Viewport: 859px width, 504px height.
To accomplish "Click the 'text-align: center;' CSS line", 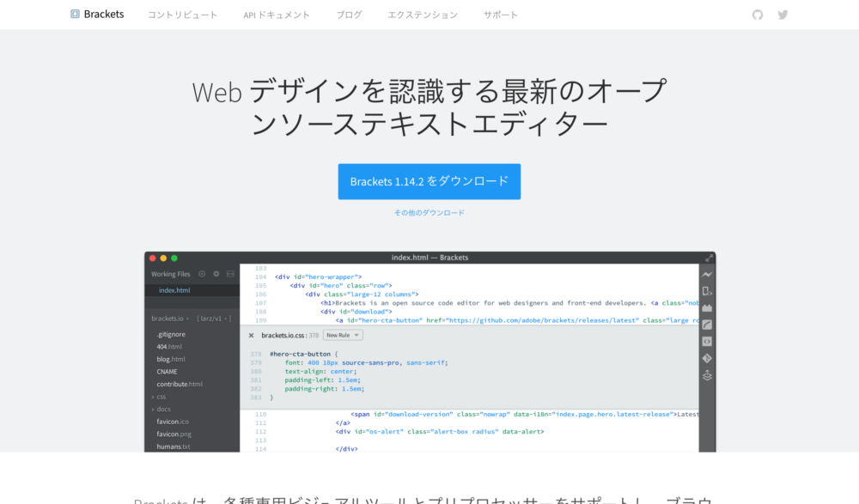I will coord(320,372).
